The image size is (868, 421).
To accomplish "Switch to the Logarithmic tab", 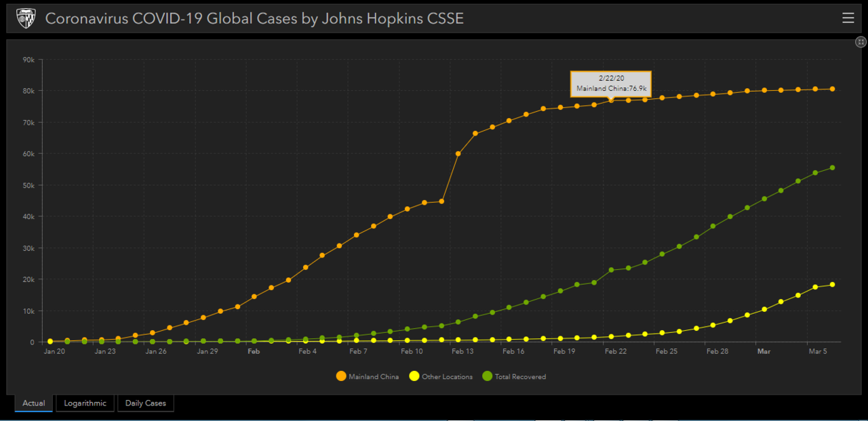I will point(85,403).
